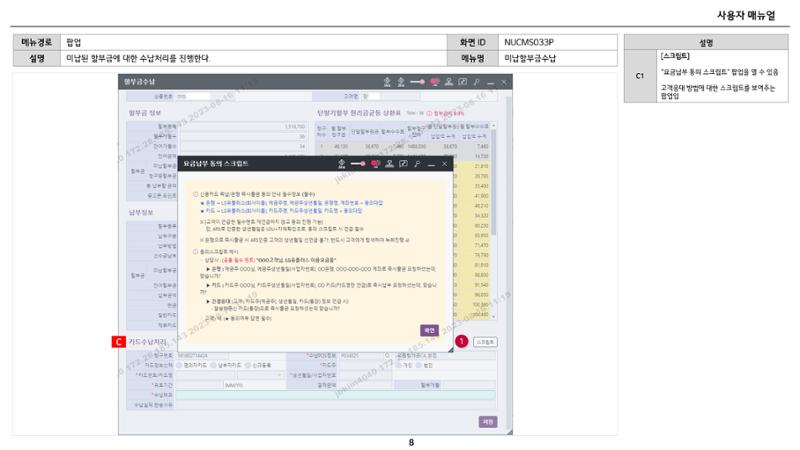
Task: Click the 요금납부 동의 스크립트 popup title text
Action: tap(216, 164)
